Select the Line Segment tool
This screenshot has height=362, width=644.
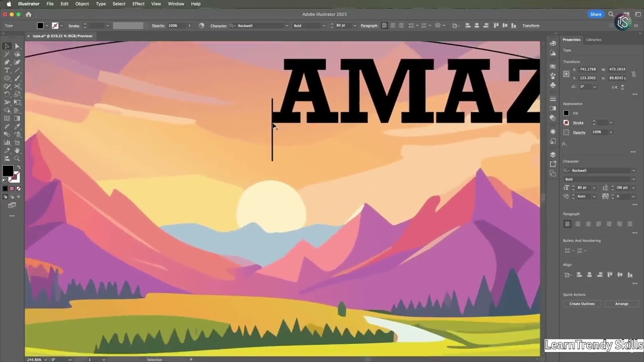(17, 70)
